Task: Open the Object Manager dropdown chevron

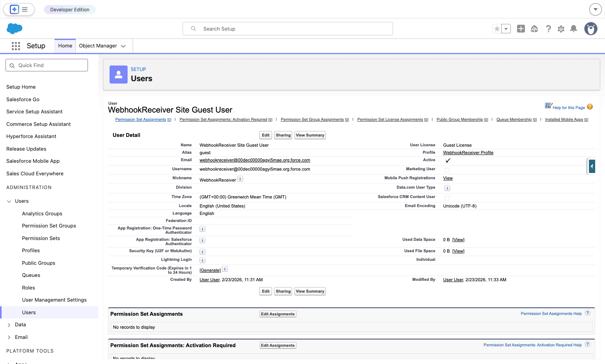Action: 123,46
